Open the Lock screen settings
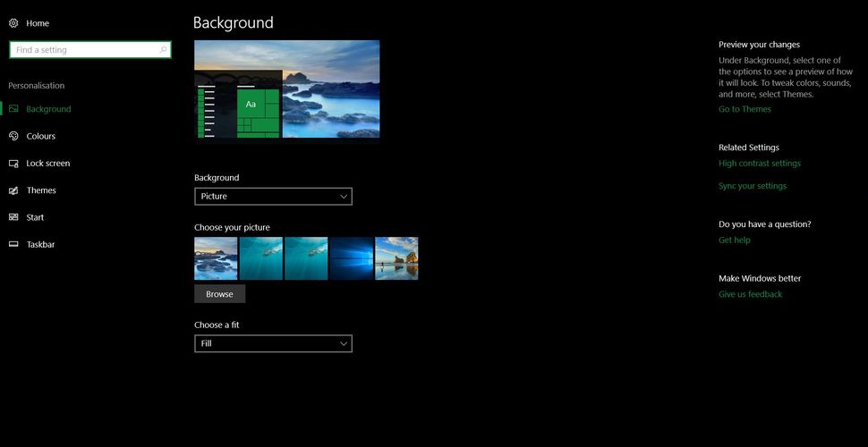Screen dimensions: 868x447 48,164
